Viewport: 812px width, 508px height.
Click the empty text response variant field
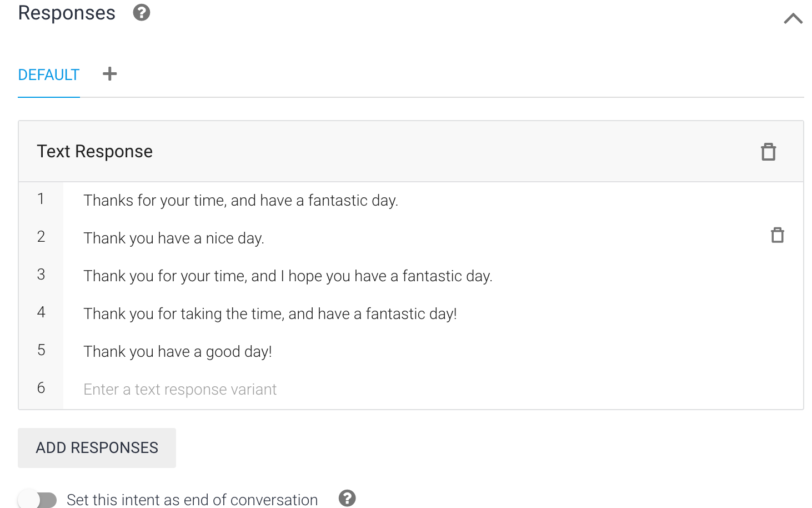(433, 390)
